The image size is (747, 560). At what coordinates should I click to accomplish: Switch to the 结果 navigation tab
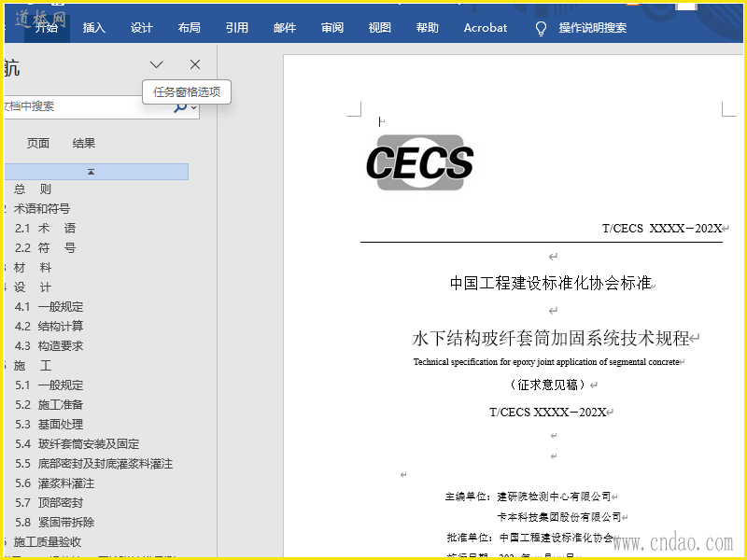point(84,144)
